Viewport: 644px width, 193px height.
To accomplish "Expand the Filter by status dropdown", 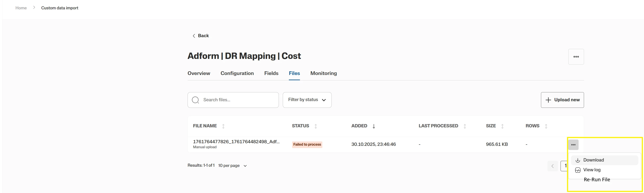I will pos(307,100).
